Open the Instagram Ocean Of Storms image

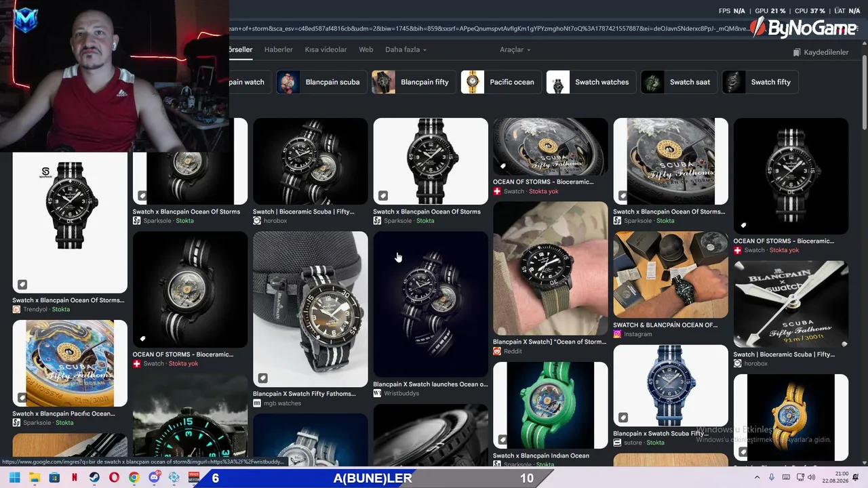(x=671, y=274)
